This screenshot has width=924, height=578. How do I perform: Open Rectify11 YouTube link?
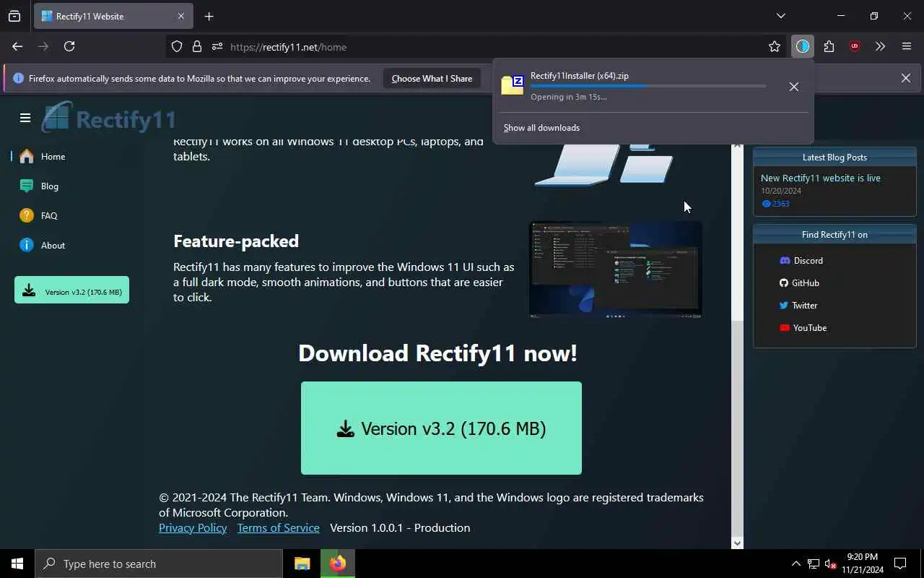(803, 328)
